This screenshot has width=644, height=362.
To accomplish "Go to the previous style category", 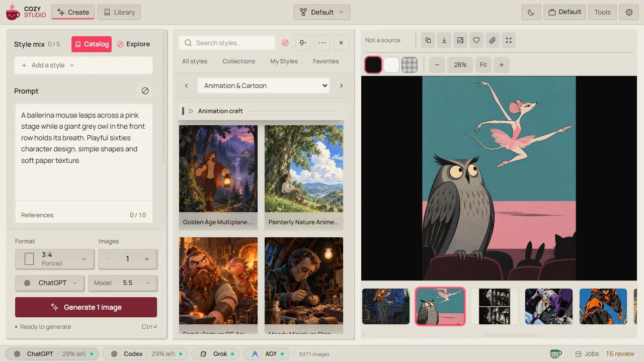I will tap(186, 86).
